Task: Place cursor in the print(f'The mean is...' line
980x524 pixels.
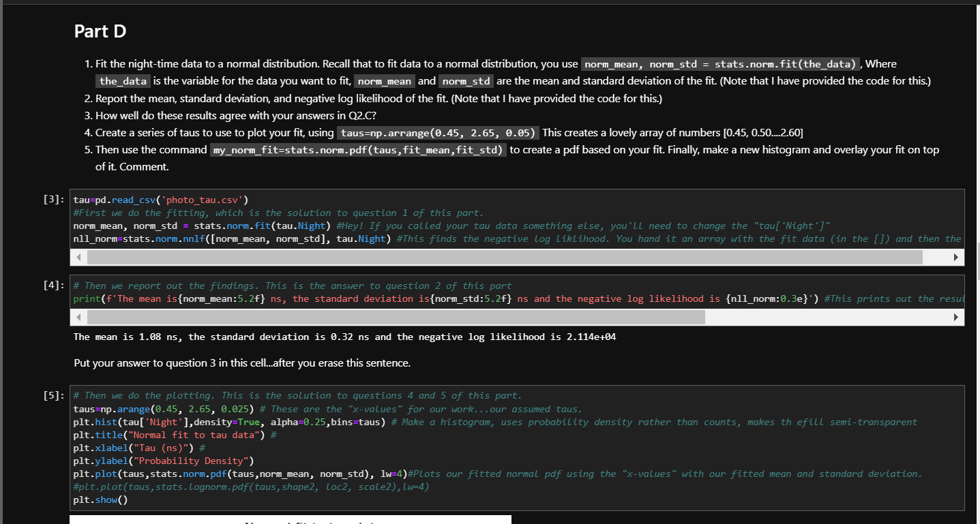Action: [x=517, y=299]
